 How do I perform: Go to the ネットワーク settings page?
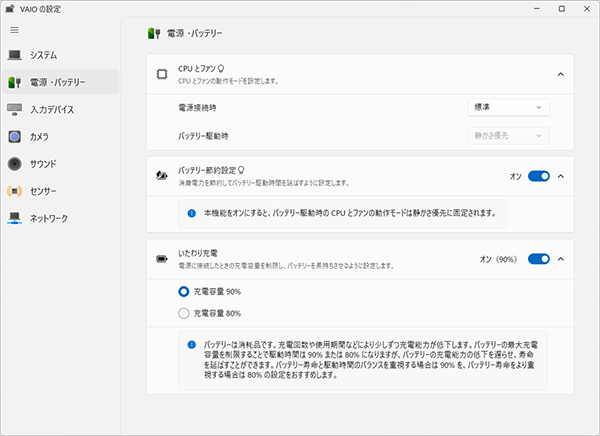click(62, 217)
